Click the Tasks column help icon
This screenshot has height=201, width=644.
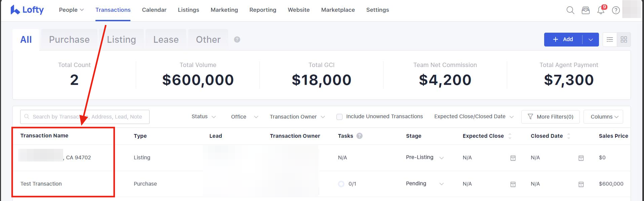[x=359, y=136]
